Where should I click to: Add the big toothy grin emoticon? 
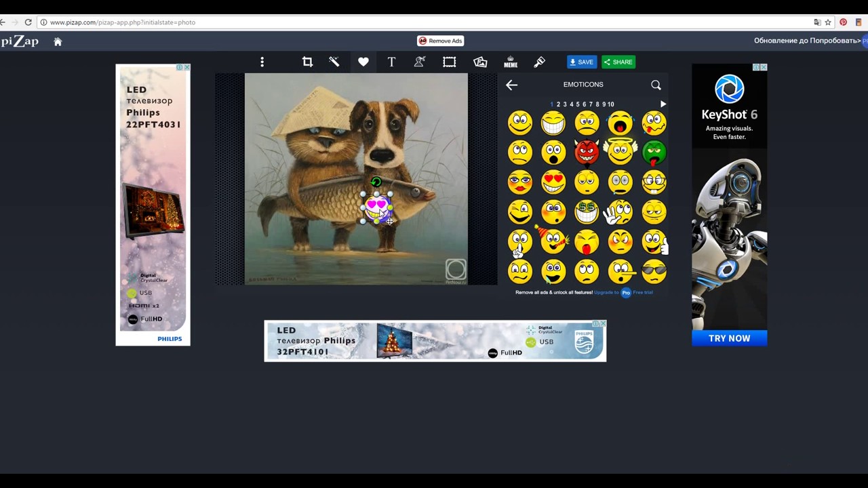click(x=553, y=123)
